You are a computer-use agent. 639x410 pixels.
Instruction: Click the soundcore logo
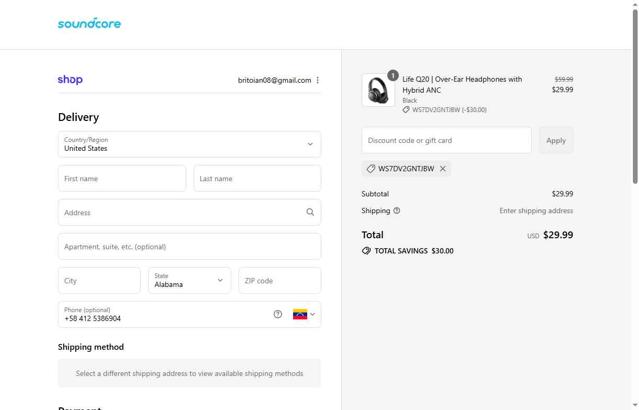(x=89, y=24)
